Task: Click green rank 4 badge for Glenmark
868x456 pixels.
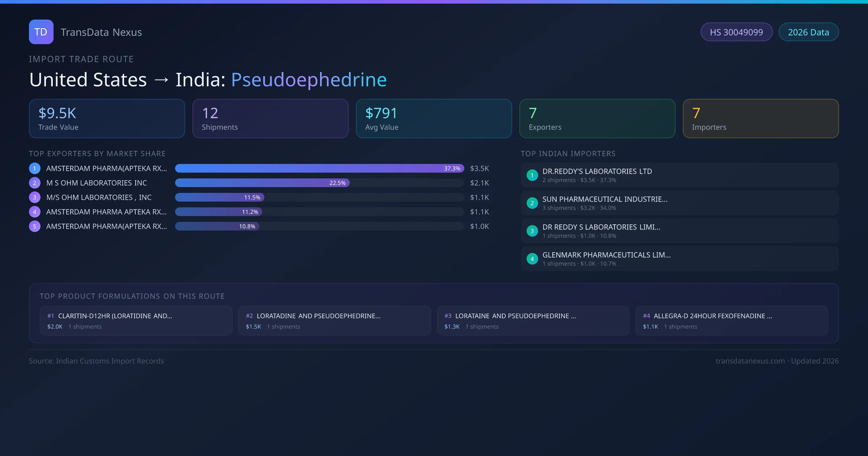Action: point(532,259)
